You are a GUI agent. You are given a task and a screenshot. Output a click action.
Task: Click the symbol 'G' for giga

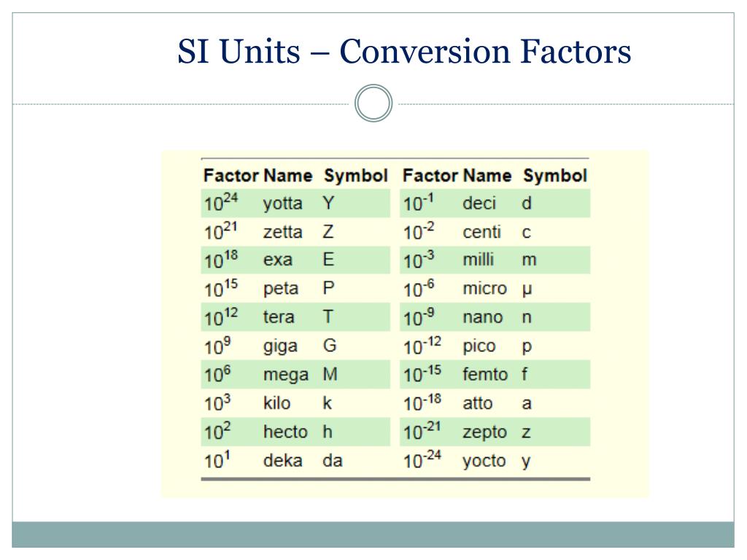[x=330, y=345]
